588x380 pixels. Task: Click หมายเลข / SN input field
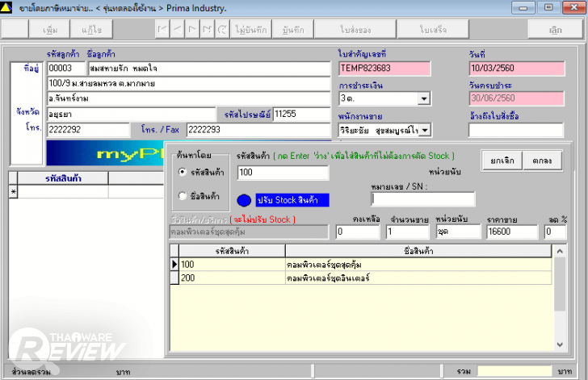423,199
